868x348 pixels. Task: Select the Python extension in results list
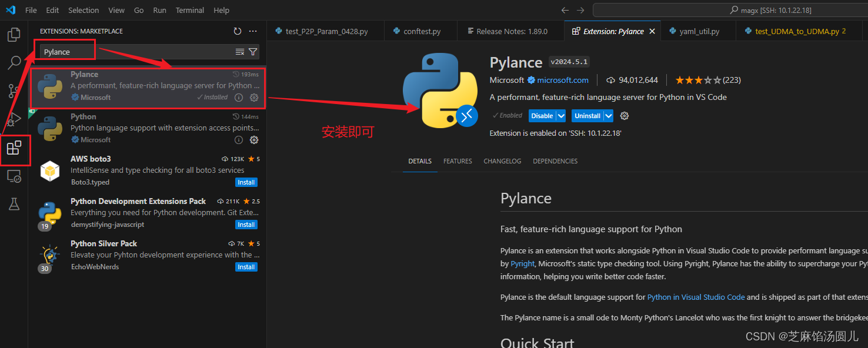pos(148,129)
